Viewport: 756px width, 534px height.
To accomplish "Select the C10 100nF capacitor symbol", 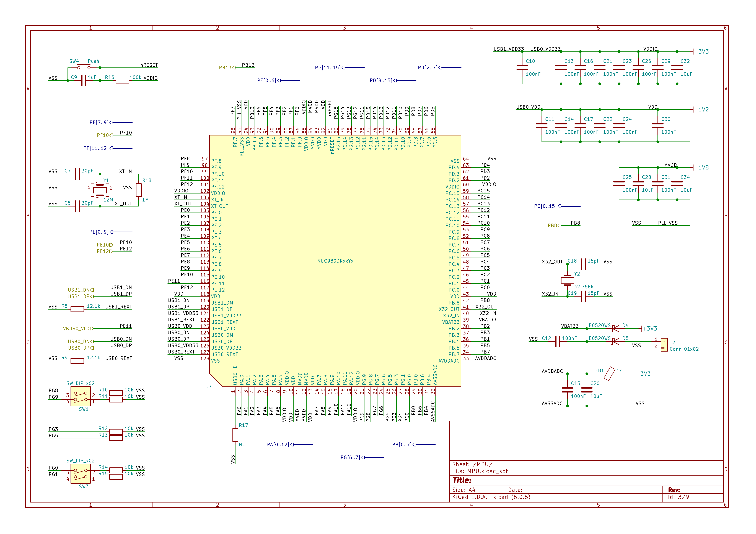I will pos(522,68).
